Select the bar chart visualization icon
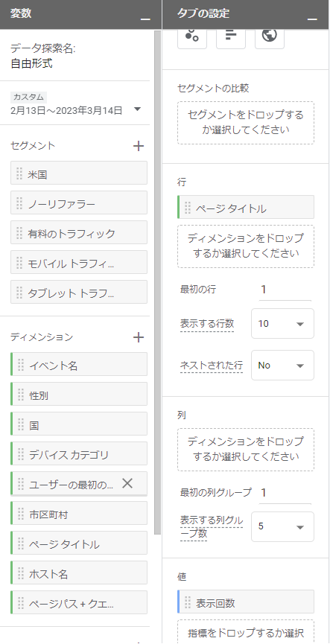 (x=230, y=36)
